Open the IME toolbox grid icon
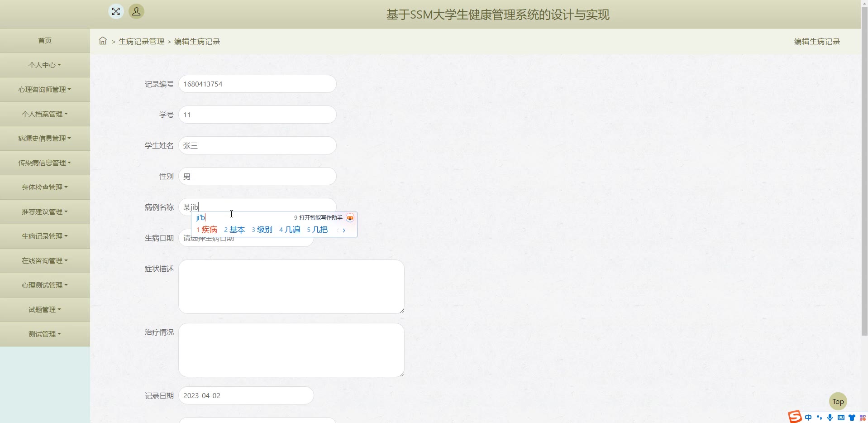868x423 pixels. pyautogui.click(x=863, y=418)
